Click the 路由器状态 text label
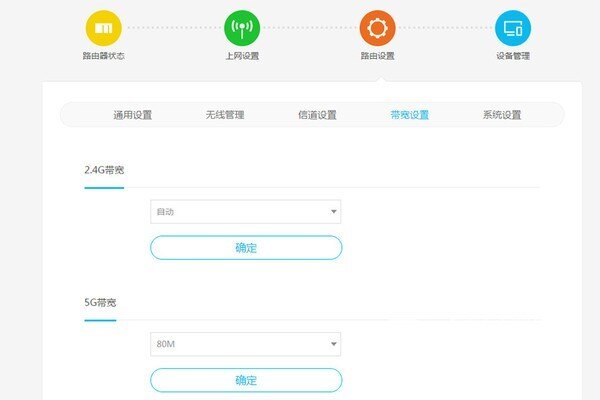 (x=103, y=56)
